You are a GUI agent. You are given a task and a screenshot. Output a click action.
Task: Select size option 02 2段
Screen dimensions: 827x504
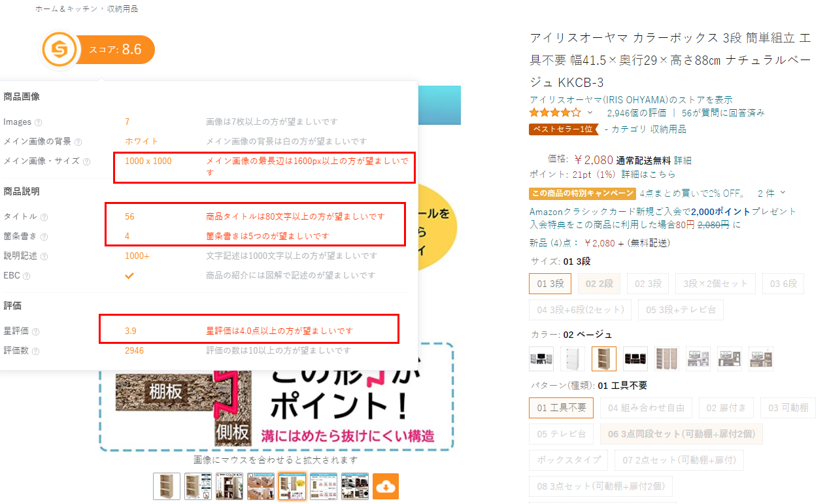[x=599, y=284]
